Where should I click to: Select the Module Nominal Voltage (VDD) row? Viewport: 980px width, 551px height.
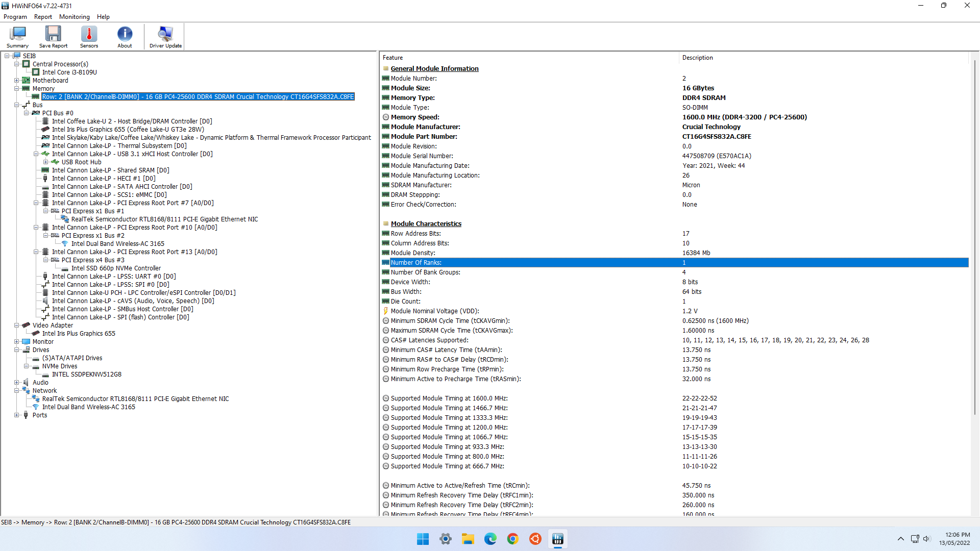click(x=675, y=311)
